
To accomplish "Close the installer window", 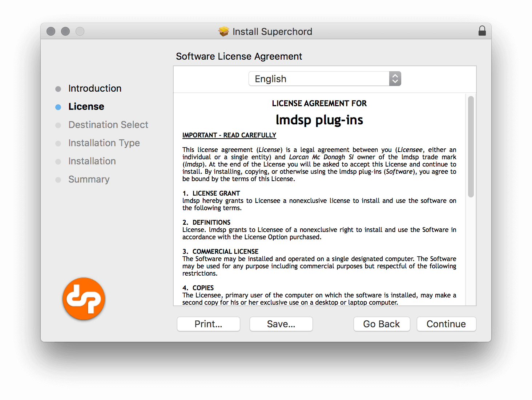I will click(x=51, y=31).
